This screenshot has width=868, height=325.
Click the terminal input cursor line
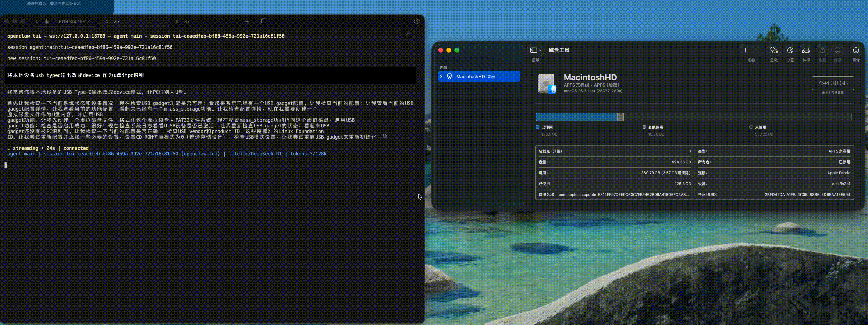[210, 165]
